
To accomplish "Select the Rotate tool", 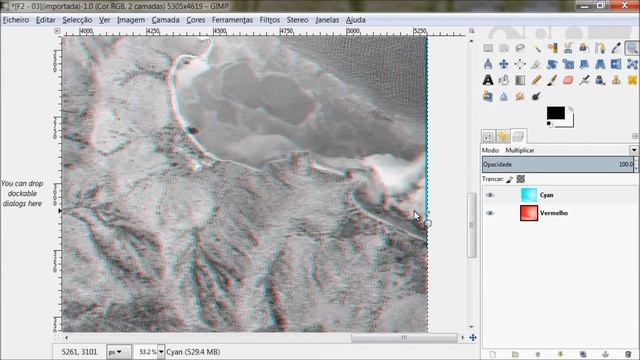I will [x=552, y=64].
